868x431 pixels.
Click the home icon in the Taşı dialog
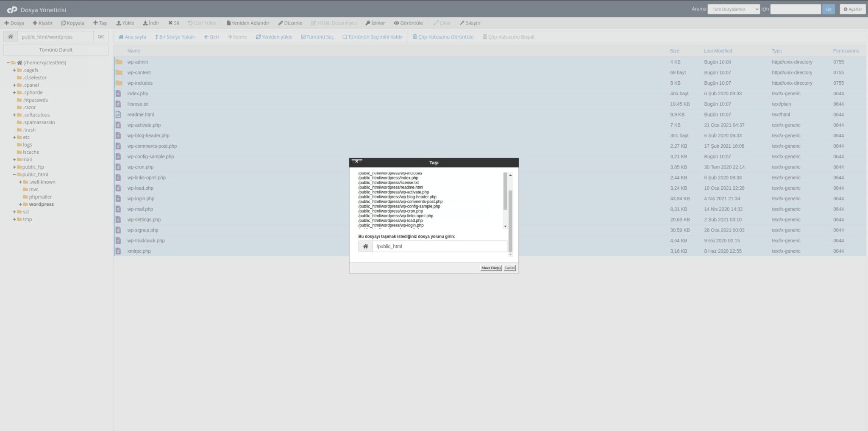365,246
